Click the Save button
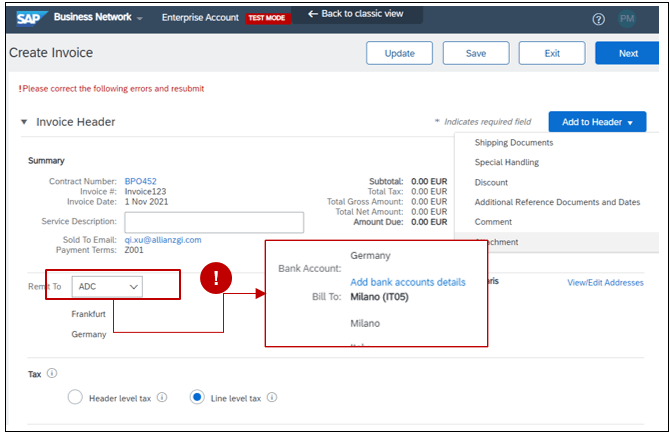The image size is (670, 434). click(476, 53)
